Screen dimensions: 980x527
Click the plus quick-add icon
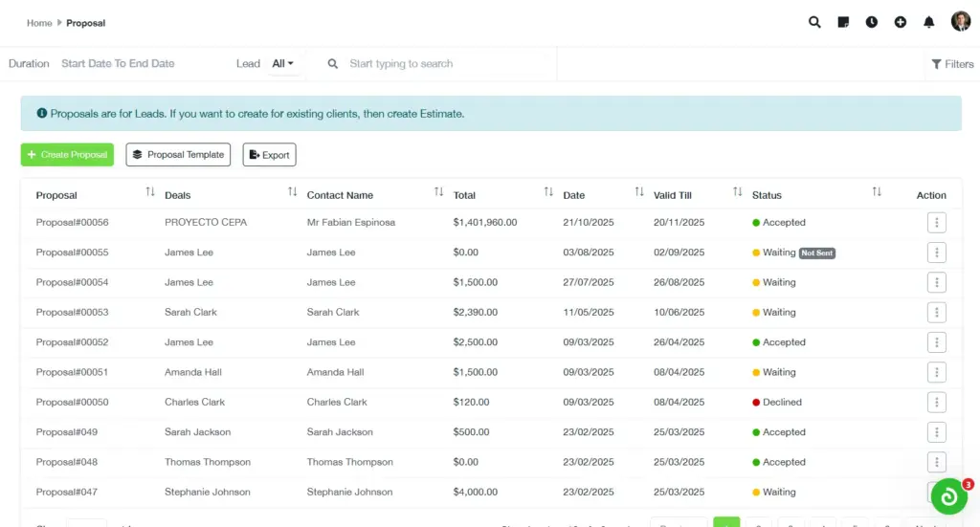(901, 22)
